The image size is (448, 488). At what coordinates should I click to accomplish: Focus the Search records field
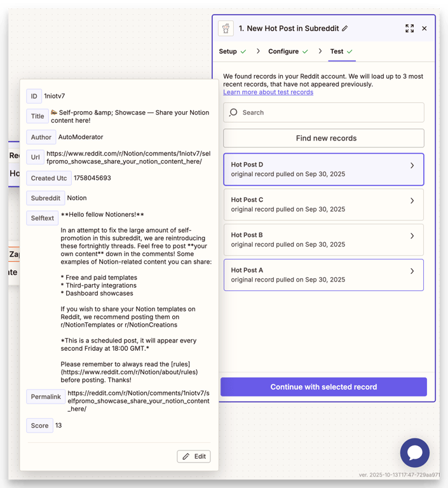click(323, 112)
